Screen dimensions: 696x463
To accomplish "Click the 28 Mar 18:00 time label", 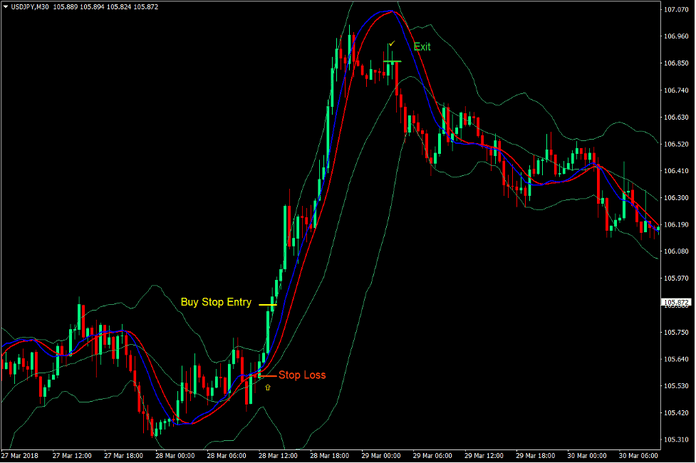I will pyautogui.click(x=329, y=456).
